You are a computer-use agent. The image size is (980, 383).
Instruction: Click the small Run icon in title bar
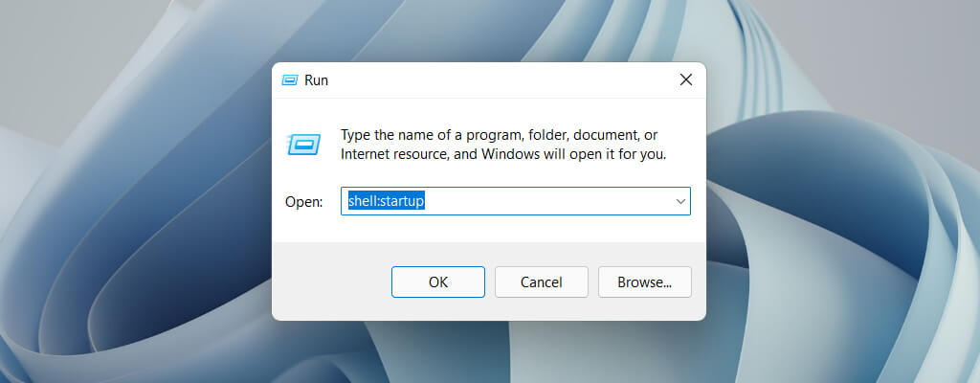coord(289,80)
